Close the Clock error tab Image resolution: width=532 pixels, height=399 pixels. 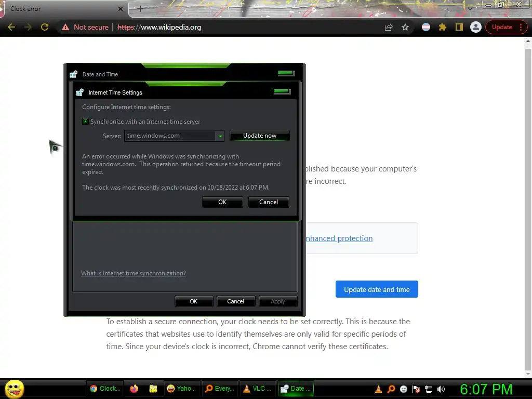(121, 9)
